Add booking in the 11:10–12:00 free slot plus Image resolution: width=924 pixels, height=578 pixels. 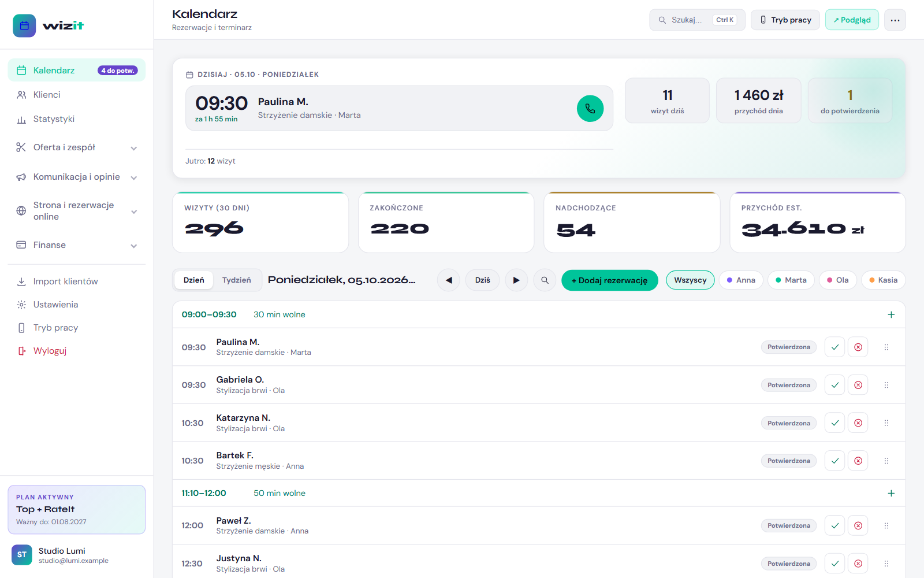[x=891, y=493]
